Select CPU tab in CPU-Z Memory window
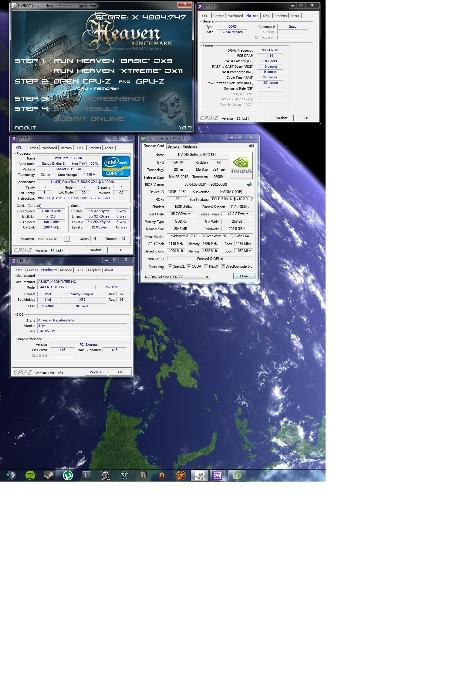 (205, 16)
